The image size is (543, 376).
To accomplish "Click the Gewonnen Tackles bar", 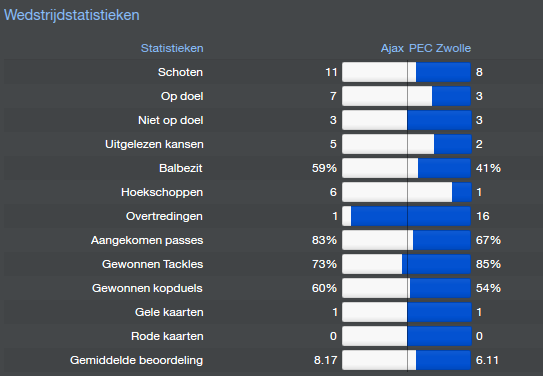I will click(407, 264).
